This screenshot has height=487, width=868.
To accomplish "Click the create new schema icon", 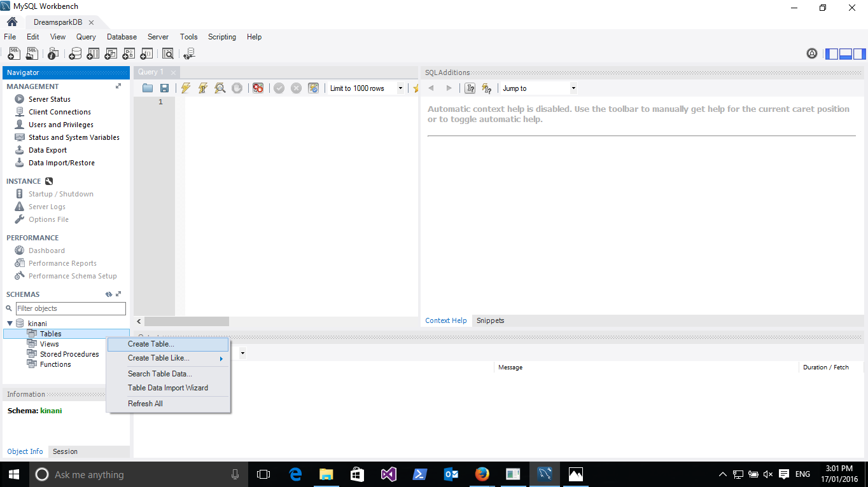I will point(75,54).
